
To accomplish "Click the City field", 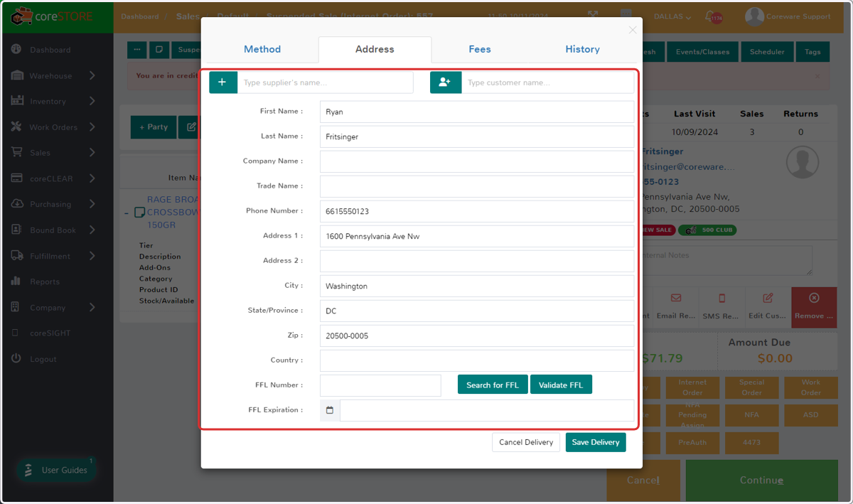I will pos(477,286).
